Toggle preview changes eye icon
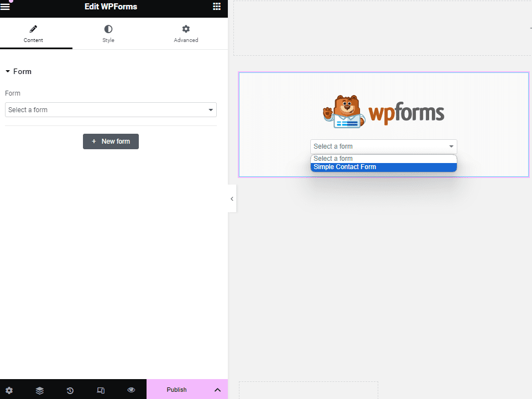This screenshot has width=532, height=399. (131, 390)
